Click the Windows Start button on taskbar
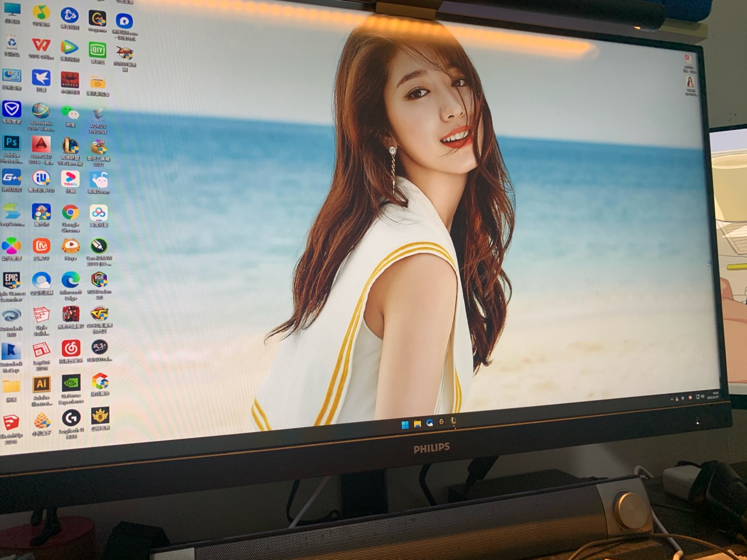747x560 pixels. point(405,425)
